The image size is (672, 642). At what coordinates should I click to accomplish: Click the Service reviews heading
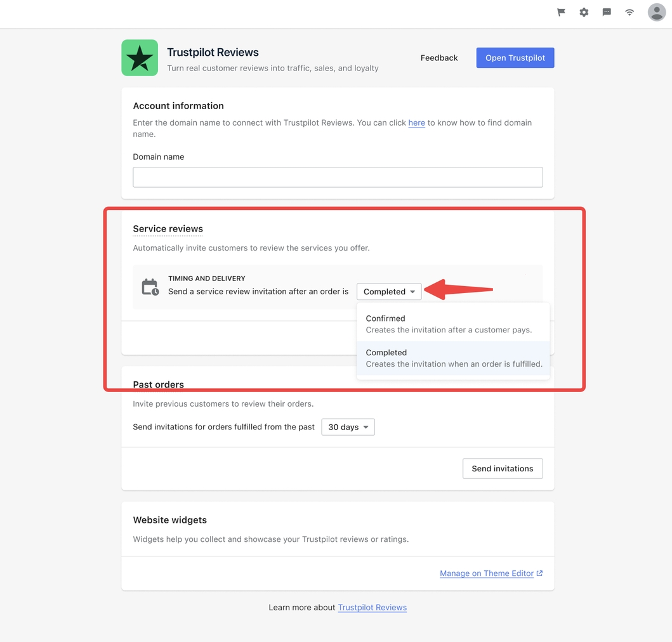[168, 229]
